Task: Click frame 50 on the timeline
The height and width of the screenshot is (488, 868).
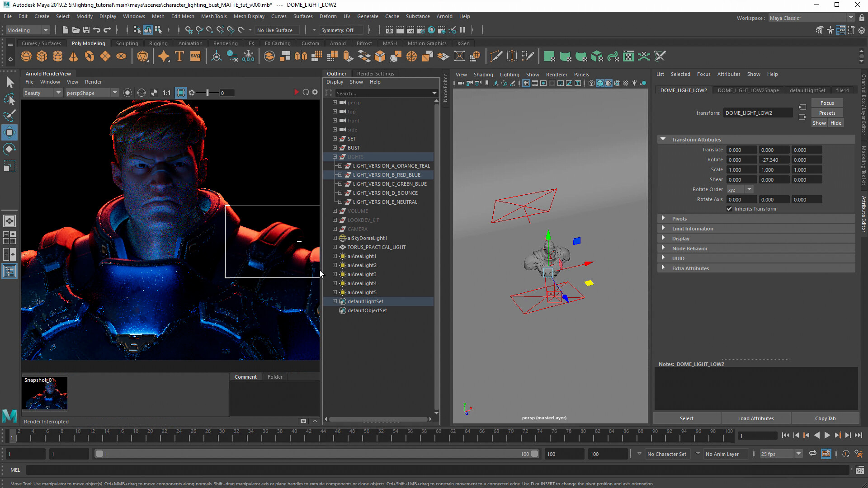Action: pyautogui.click(x=366, y=436)
